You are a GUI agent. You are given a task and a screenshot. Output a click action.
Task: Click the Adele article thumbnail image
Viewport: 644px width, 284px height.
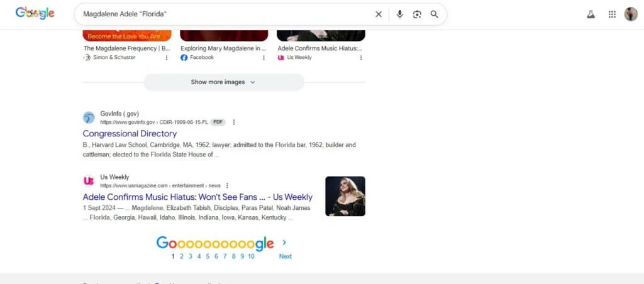pos(345,196)
